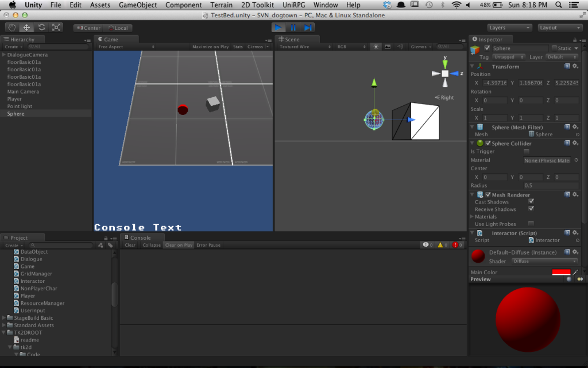The image size is (588, 368).
Task: Open Sphere Mesh Filter gear menu
Action: tap(575, 127)
